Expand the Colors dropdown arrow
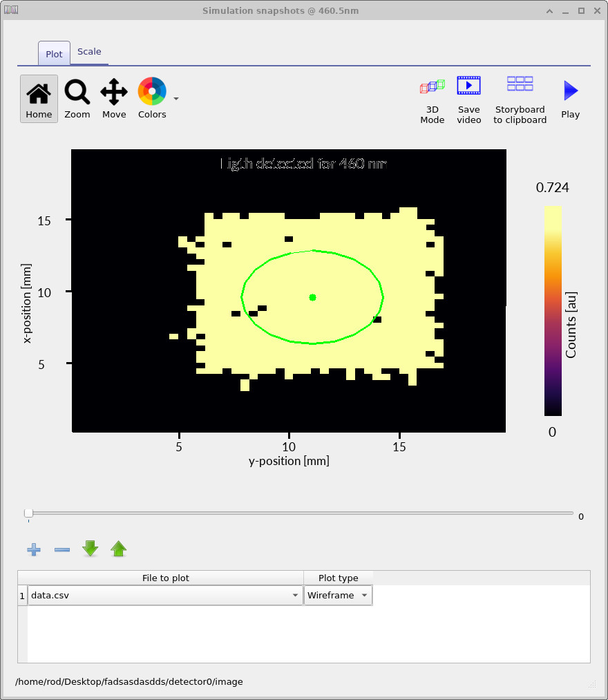The image size is (608, 700). click(x=175, y=98)
